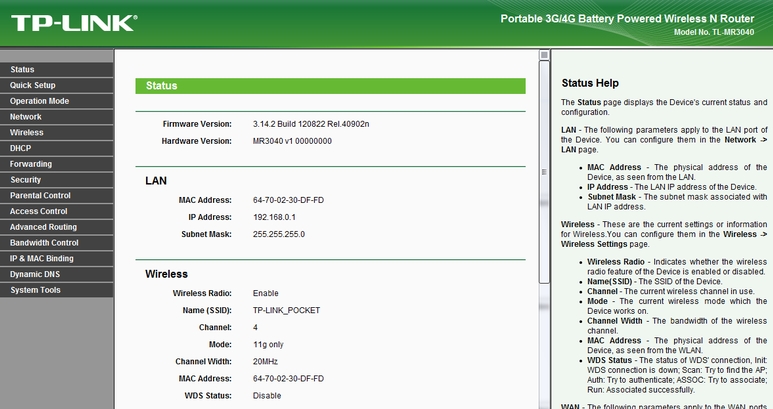Screen dimensions: 773x409
Task: Click the Hardware Version label
Action: point(196,141)
